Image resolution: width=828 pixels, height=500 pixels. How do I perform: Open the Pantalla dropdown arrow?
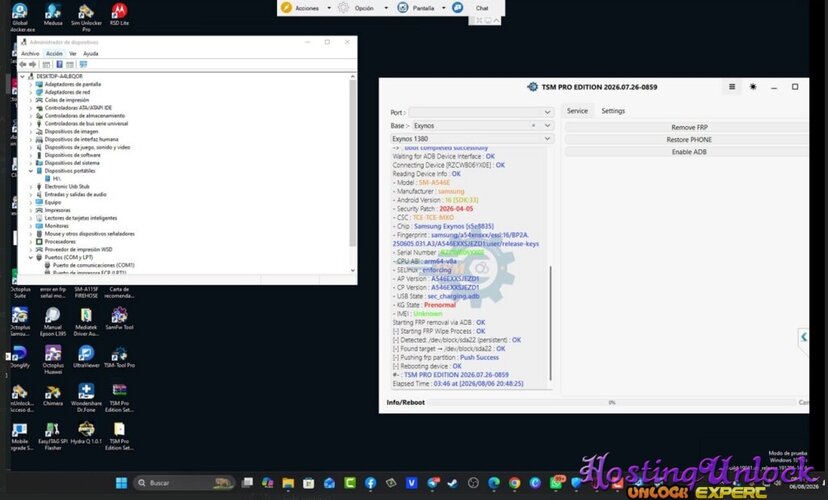click(444, 8)
